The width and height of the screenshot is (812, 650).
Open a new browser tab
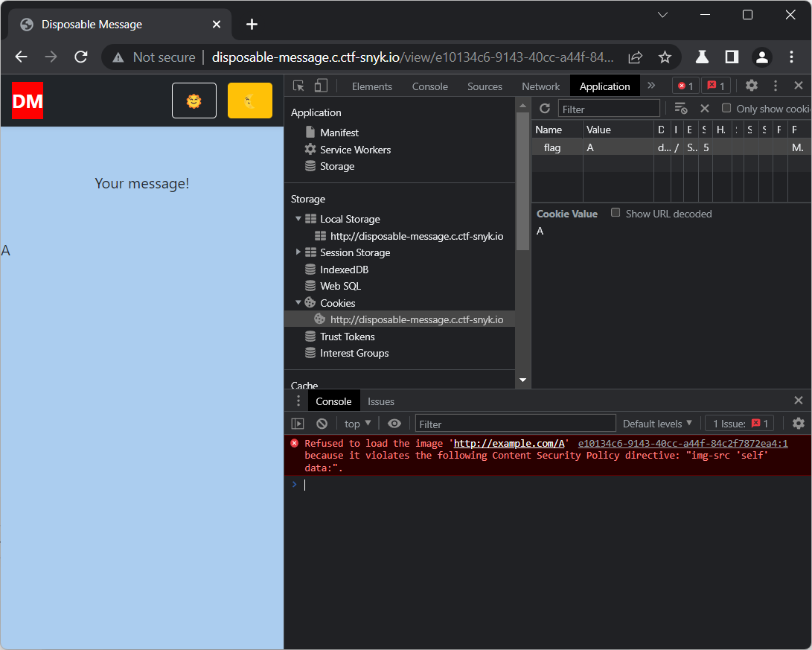coord(252,25)
